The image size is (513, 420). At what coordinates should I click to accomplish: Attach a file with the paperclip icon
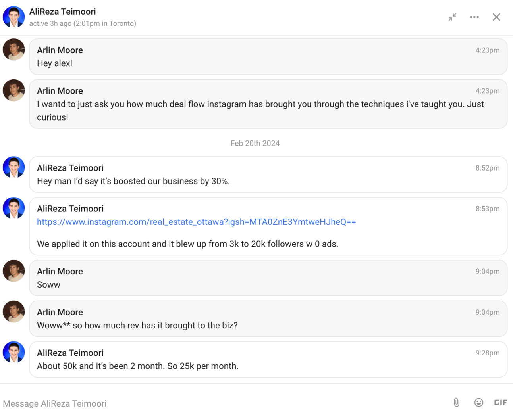[x=457, y=403]
